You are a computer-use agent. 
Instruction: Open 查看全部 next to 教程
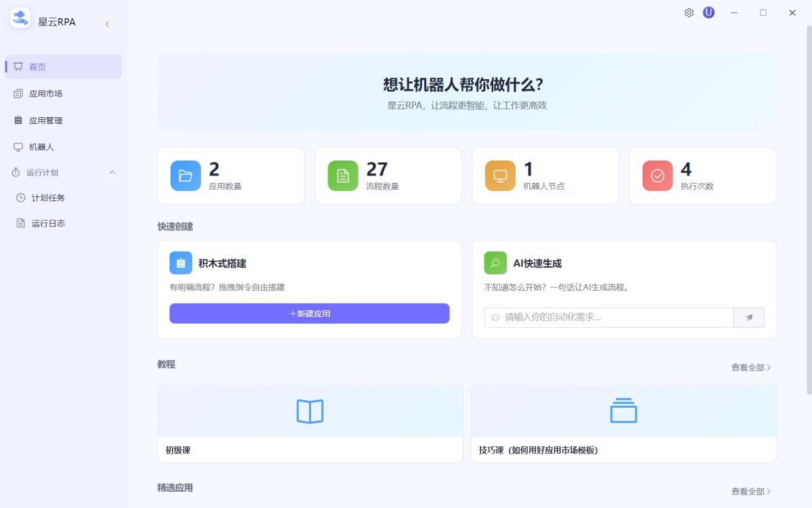point(748,366)
